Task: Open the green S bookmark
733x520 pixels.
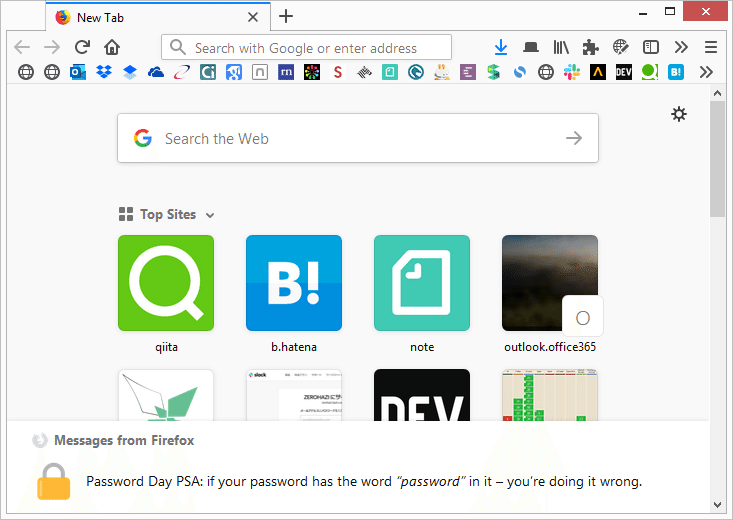Action: coord(493,72)
